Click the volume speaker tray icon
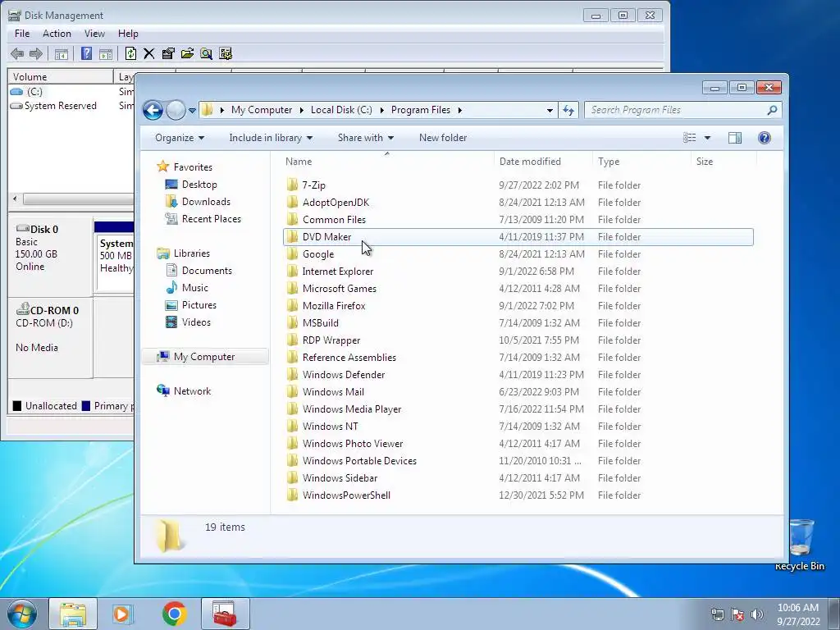Screen dimensions: 840x630 point(757,614)
